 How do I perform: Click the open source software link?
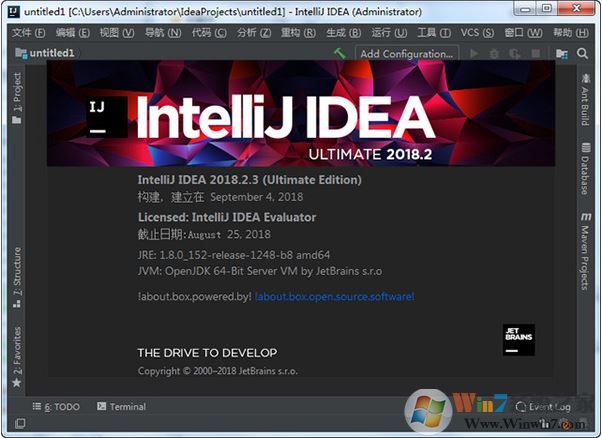click(335, 296)
